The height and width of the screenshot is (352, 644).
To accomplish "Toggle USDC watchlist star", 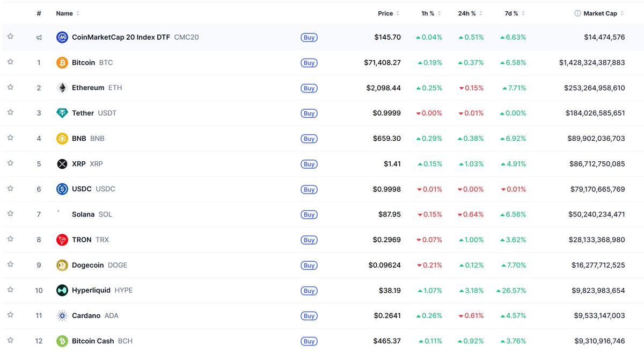I will pyautogui.click(x=10, y=188).
